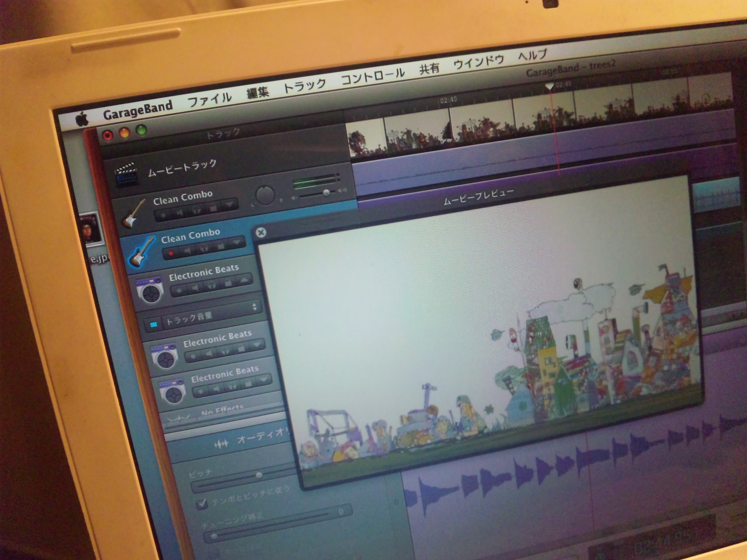Click the loud speaker icon beside the volume slider
Viewport: 747px width, 560px height.
pyautogui.click(x=342, y=190)
